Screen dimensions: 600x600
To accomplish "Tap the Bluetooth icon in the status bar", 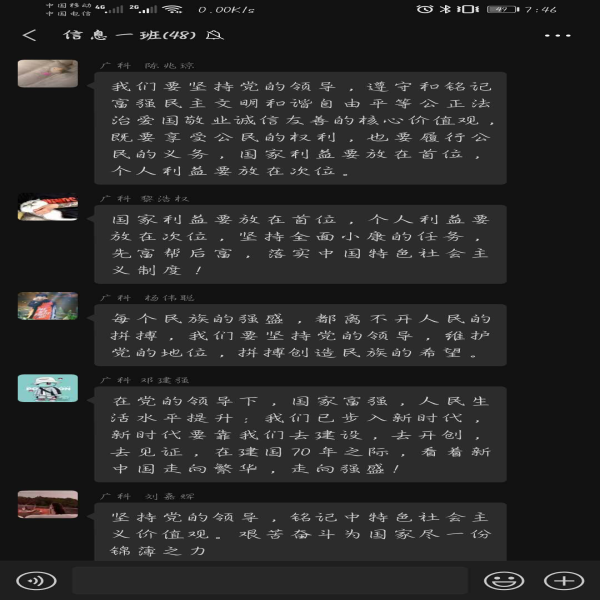I will pos(445,9).
